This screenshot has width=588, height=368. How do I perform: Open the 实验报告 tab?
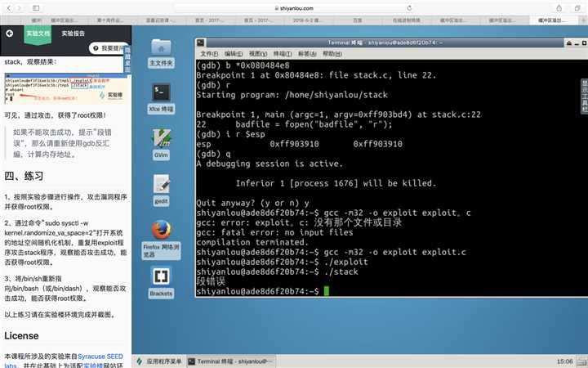click(73, 34)
